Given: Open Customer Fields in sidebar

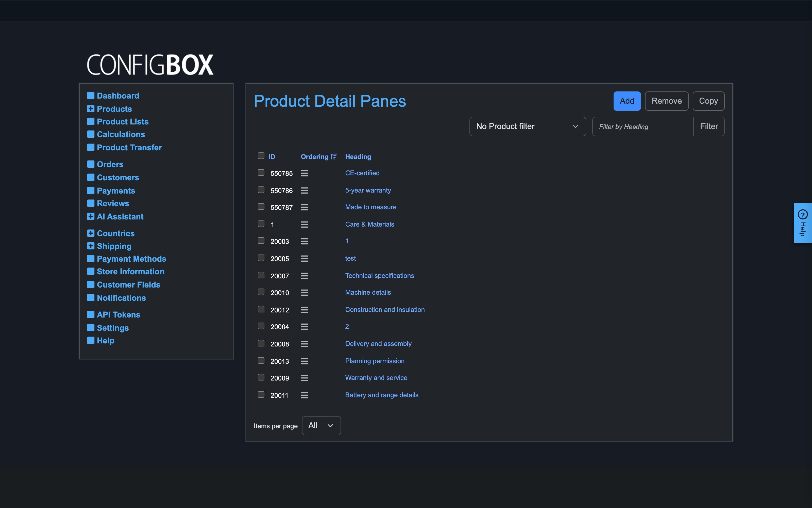Looking at the screenshot, I should [128, 284].
